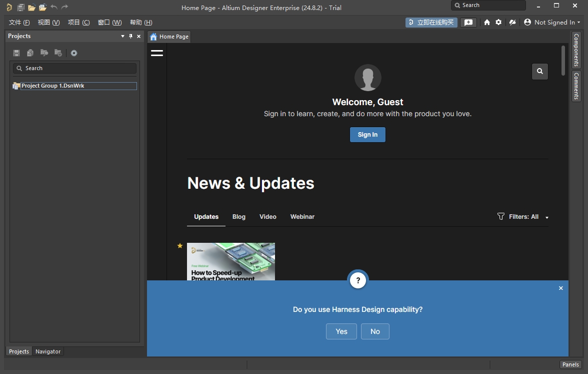Open the hamburger menu on Home Page
Viewport: 588px width, 374px height.
coord(157,53)
